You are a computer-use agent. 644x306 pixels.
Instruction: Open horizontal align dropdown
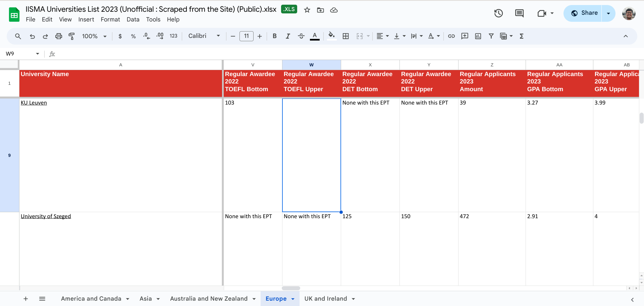point(382,36)
